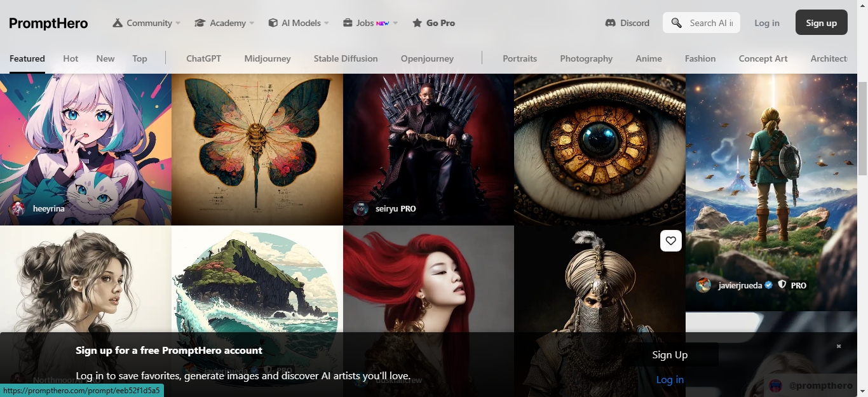Viewport: 868px width, 397px height.
Task: Filter by Stable Diffusion
Action: coord(346,58)
